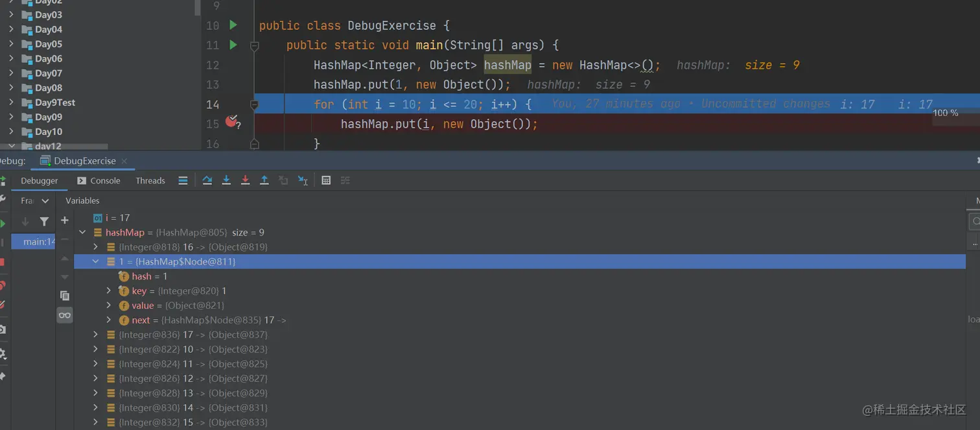
Task: Click the camera thread dump icon
Action: coord(3,329)
